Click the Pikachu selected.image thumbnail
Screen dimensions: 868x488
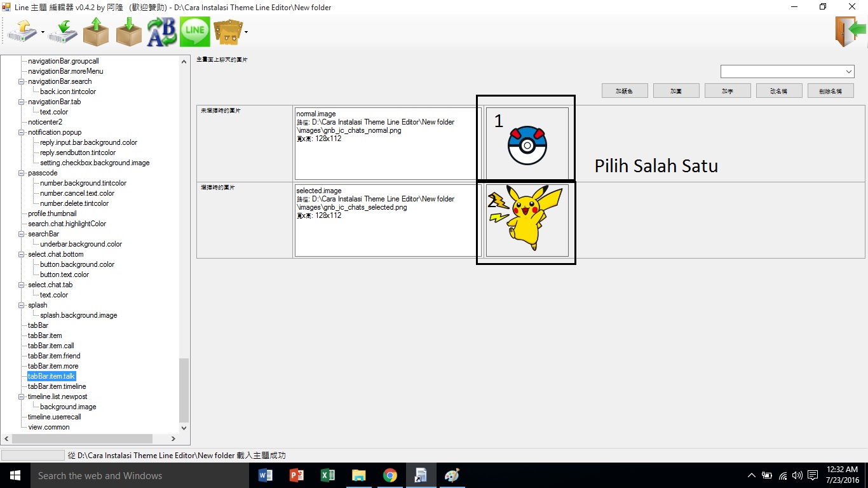pos(526,221)
